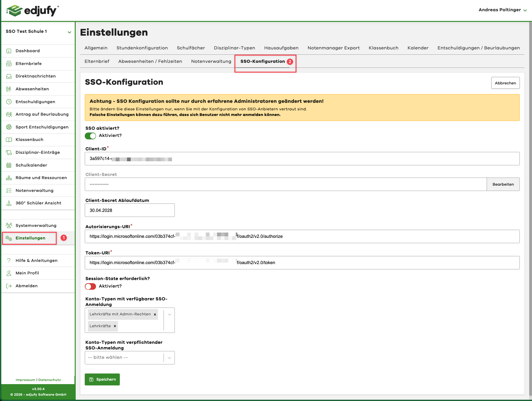This screenshot has width=532, height=401.
Task: Open Schulkalender using the calendar icon
Action: [9, 165]
